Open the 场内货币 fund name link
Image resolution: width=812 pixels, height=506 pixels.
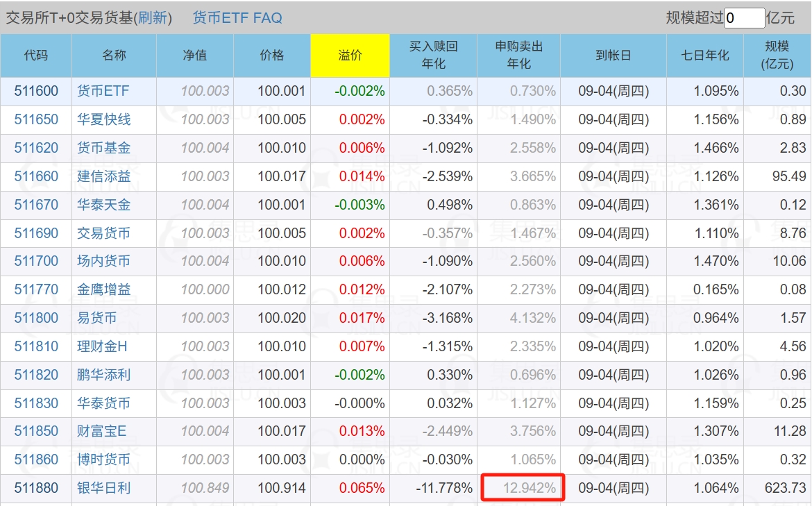coord(103,261)
